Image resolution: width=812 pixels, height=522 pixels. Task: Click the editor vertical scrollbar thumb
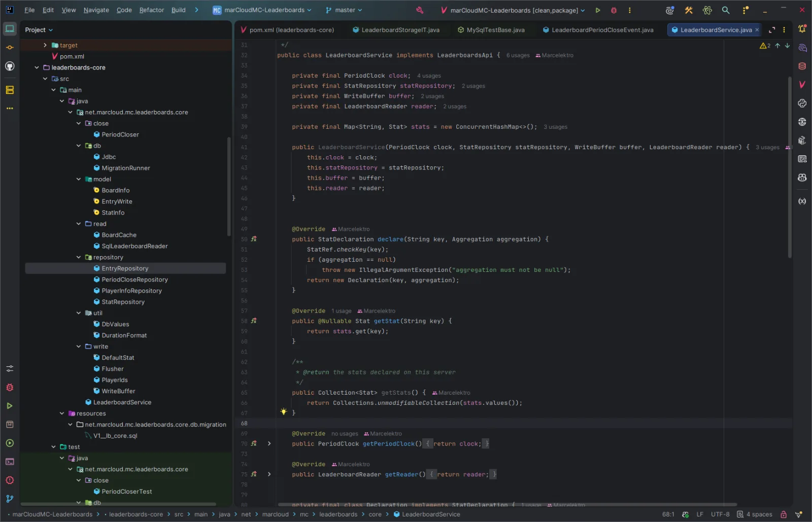(x=790, y=167)
